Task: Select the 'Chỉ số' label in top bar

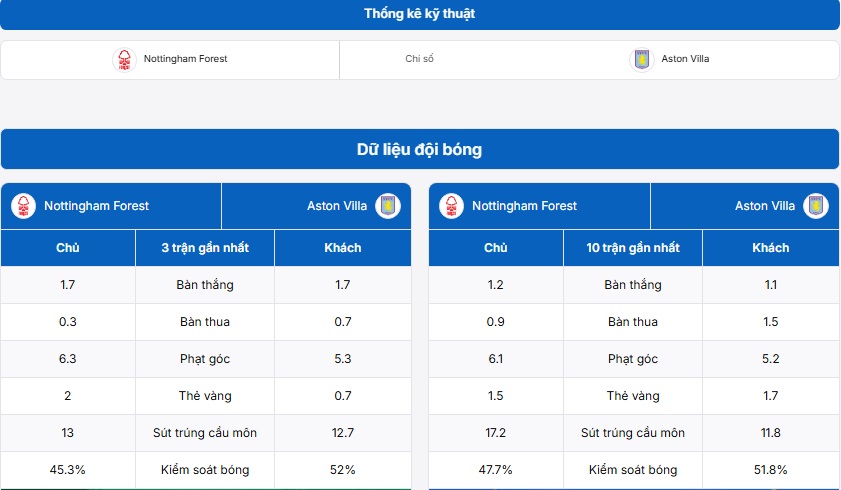Action: 419,59
